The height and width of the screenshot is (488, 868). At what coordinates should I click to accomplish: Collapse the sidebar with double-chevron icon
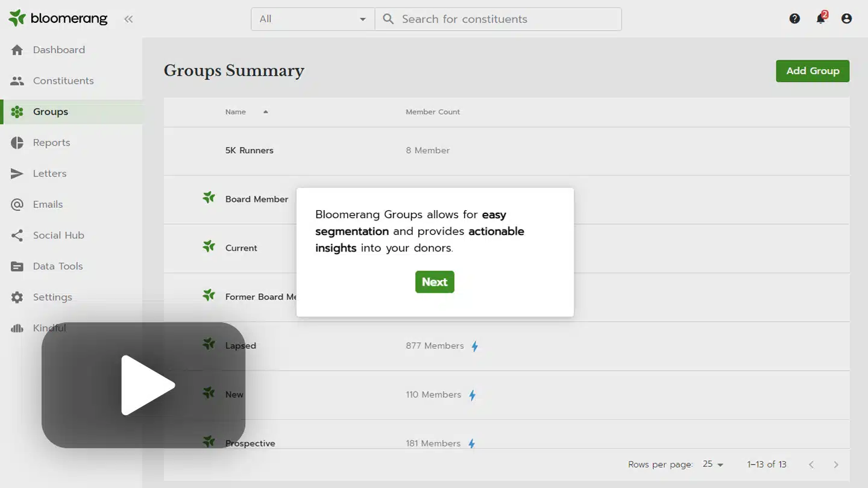pos(128,19)
